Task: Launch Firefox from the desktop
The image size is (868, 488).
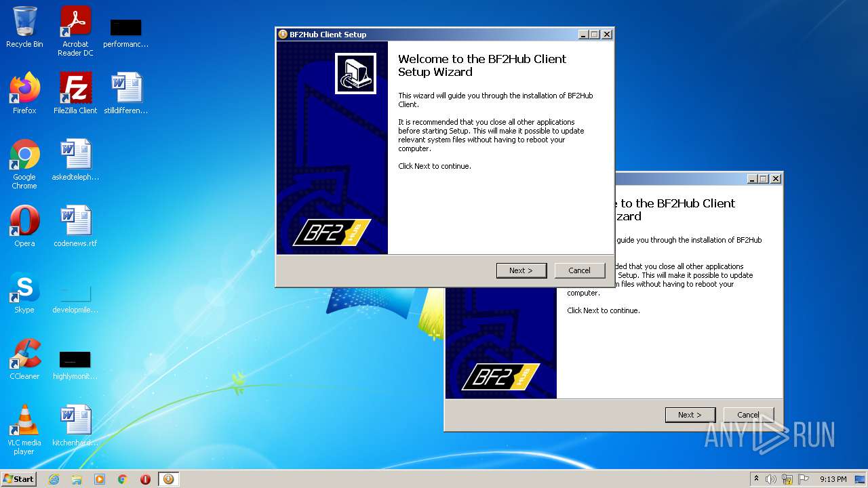Action: 24,94
